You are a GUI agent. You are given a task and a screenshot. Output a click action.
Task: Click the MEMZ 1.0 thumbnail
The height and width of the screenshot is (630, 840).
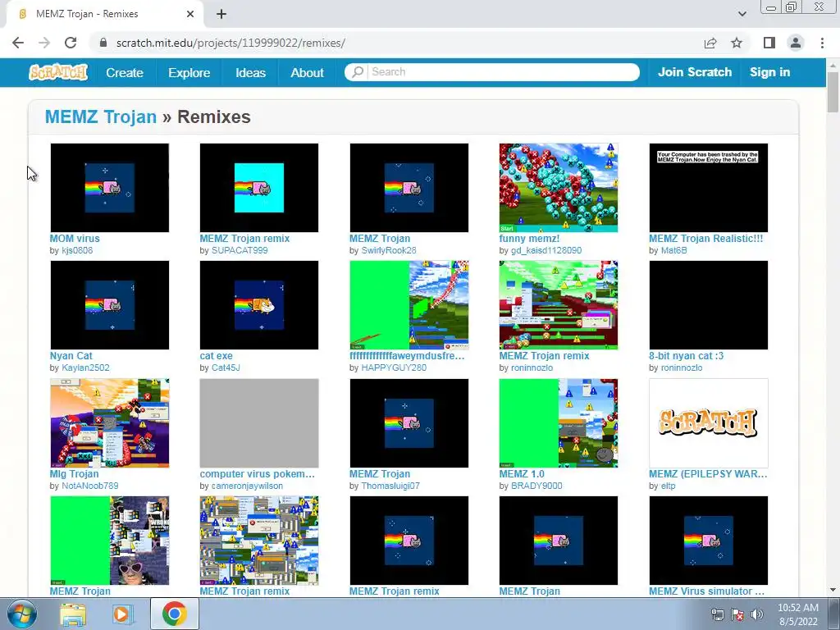point(558,422)
